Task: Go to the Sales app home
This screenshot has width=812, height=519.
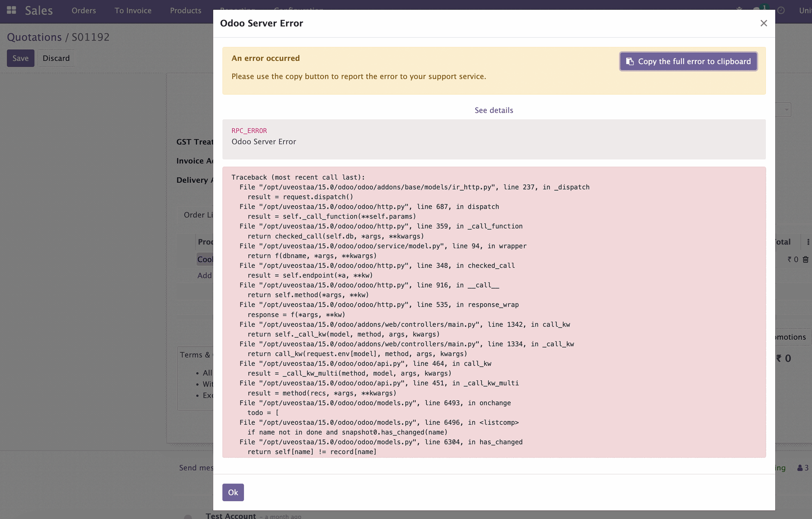Action: (39, 11)
